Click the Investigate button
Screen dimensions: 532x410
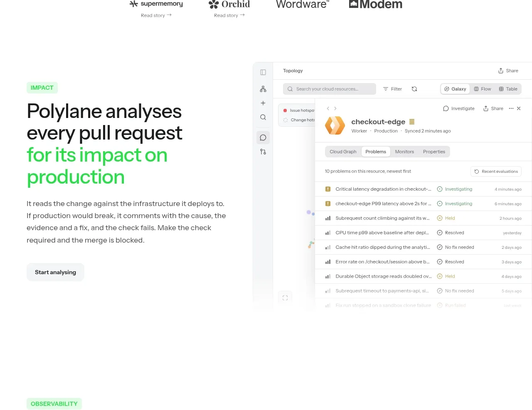point(459,108)
